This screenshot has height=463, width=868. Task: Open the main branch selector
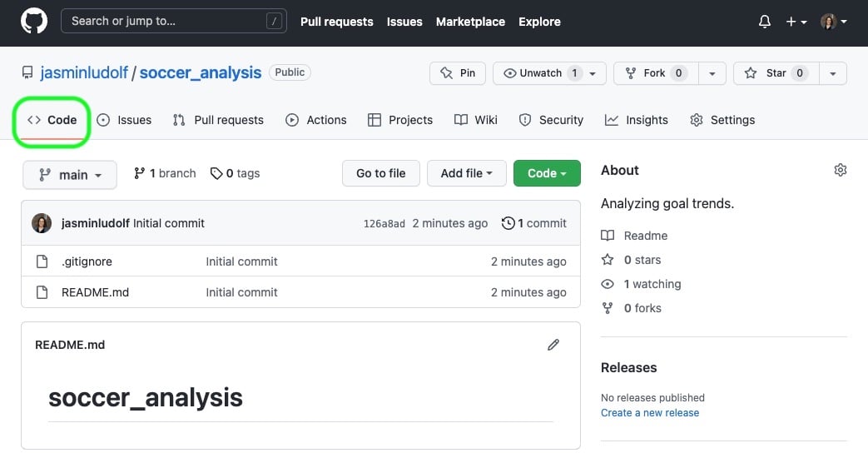(70, 175)
